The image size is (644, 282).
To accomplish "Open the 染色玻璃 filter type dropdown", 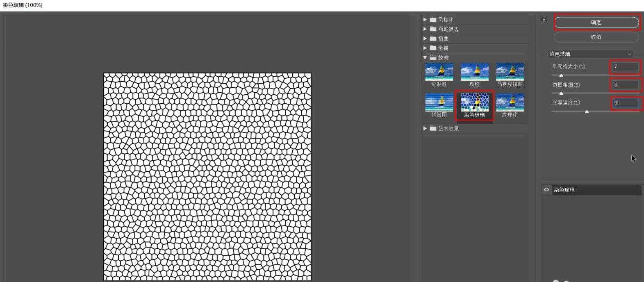I will pos(590,54).
